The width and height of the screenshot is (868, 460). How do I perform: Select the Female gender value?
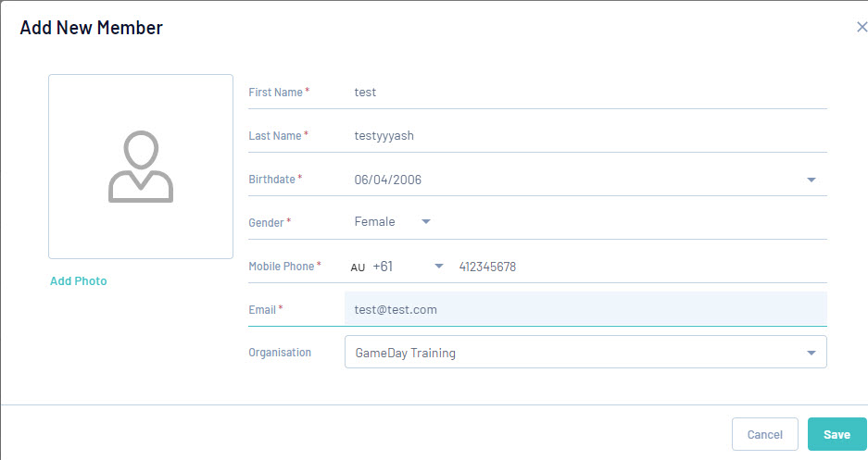pyautogui.click(x=375, y=222)
